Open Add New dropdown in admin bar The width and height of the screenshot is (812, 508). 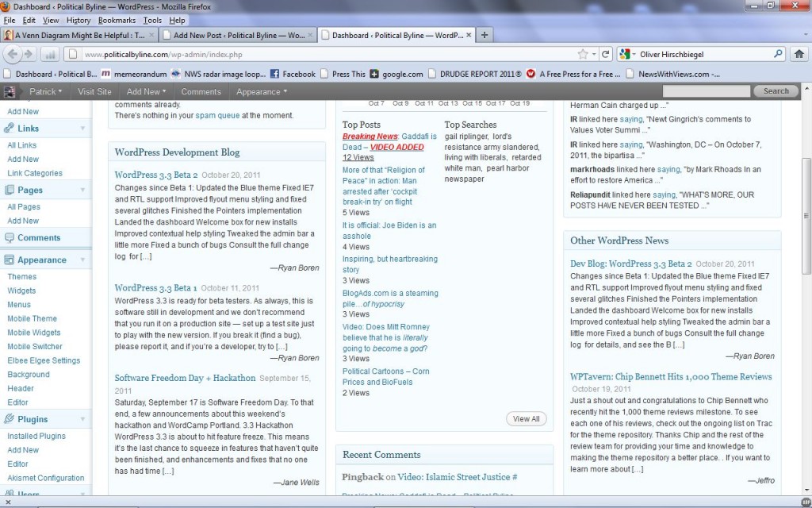[146, 92]
